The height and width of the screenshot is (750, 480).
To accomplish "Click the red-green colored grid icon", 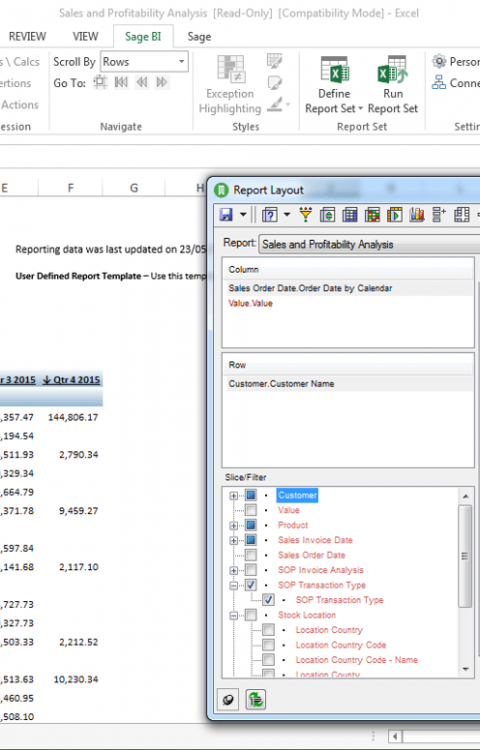I will point(372,215).
